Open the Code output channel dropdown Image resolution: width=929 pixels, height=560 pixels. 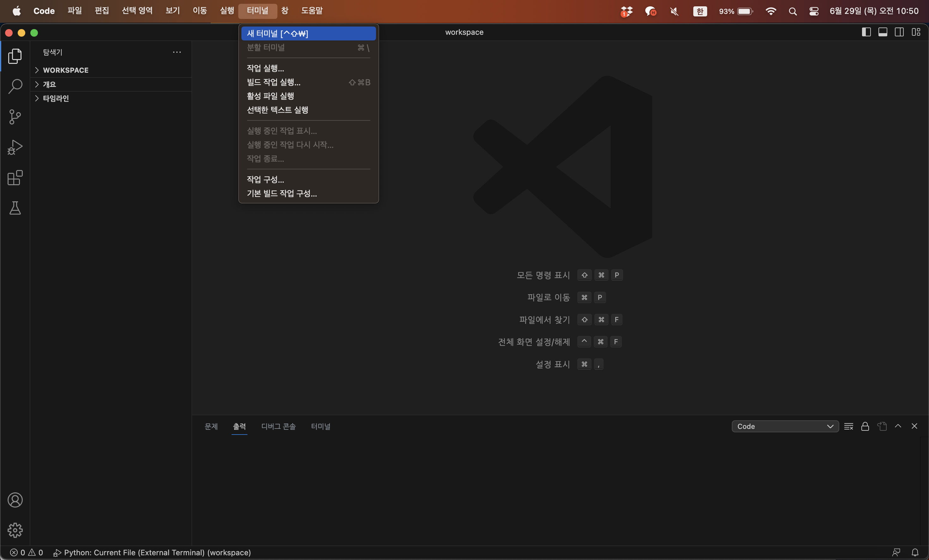[785, 426]
